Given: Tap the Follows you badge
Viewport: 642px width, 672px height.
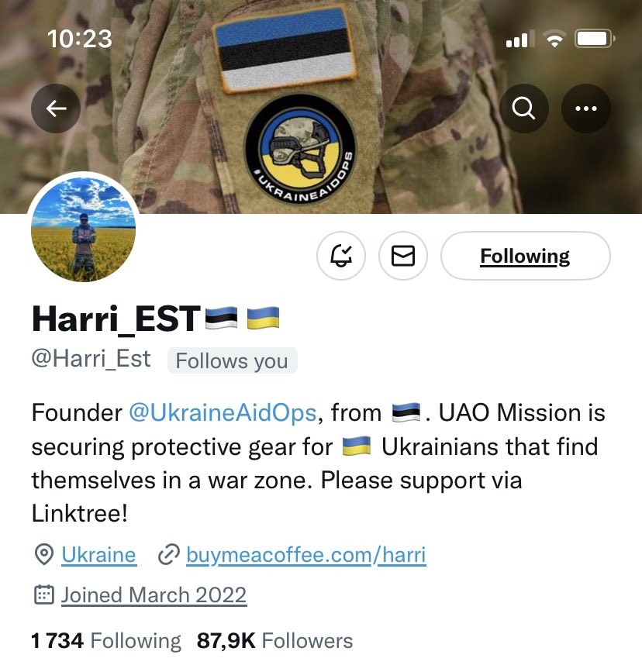Looking at the screenshot, I should [x=232, y=360].
